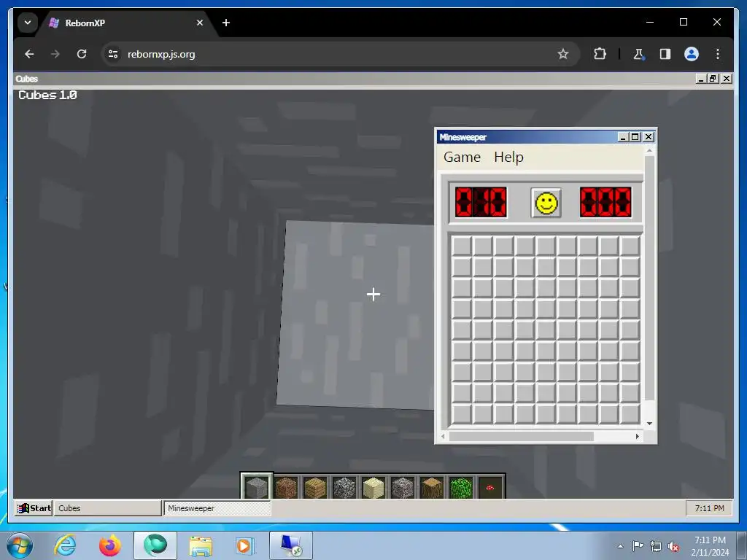Image resolution: width=747 pixels, height=560 pixels.
Task: Switch to Minesweeper in the XP taskbar
Action: pyautogui.click(x=217, y=508)
